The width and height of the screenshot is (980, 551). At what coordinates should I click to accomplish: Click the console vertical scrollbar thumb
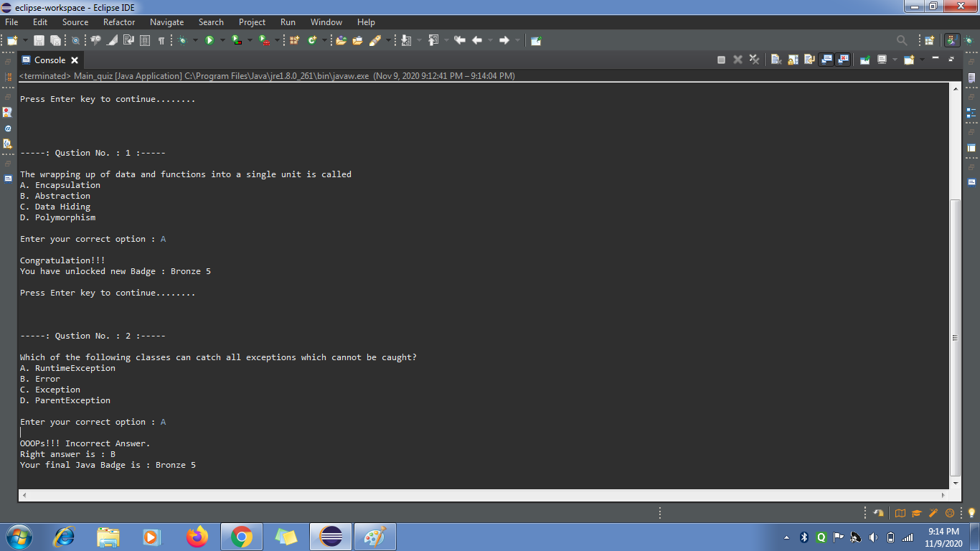point(954,337)
